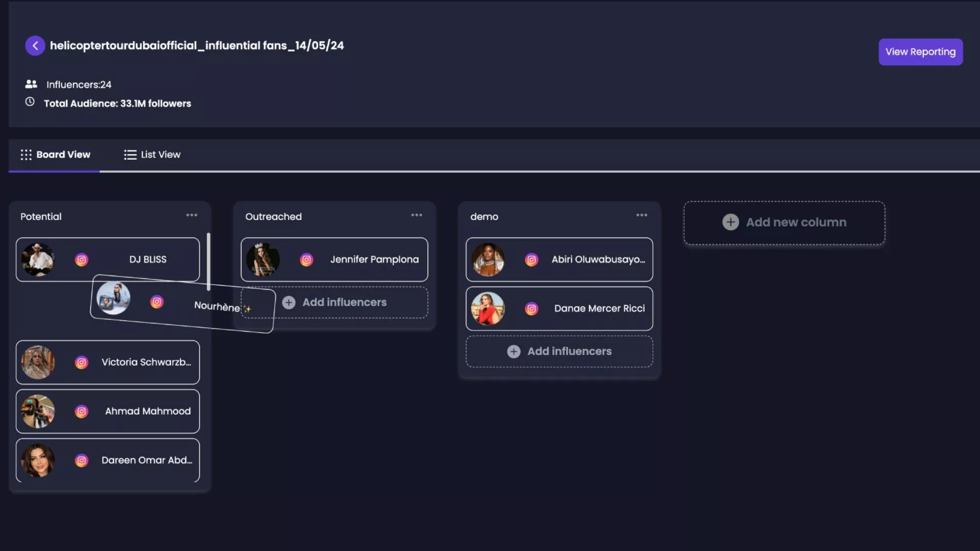Switch to Board View tab
This screenshot has width=980, height=551.
55,155
